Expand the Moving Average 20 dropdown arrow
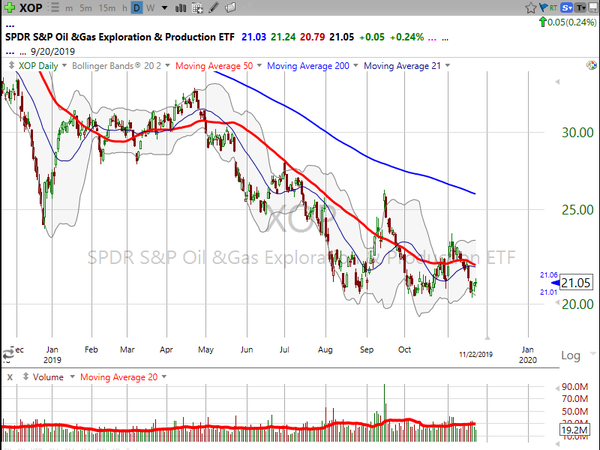600x450 pixels. (x=164, y=377)
